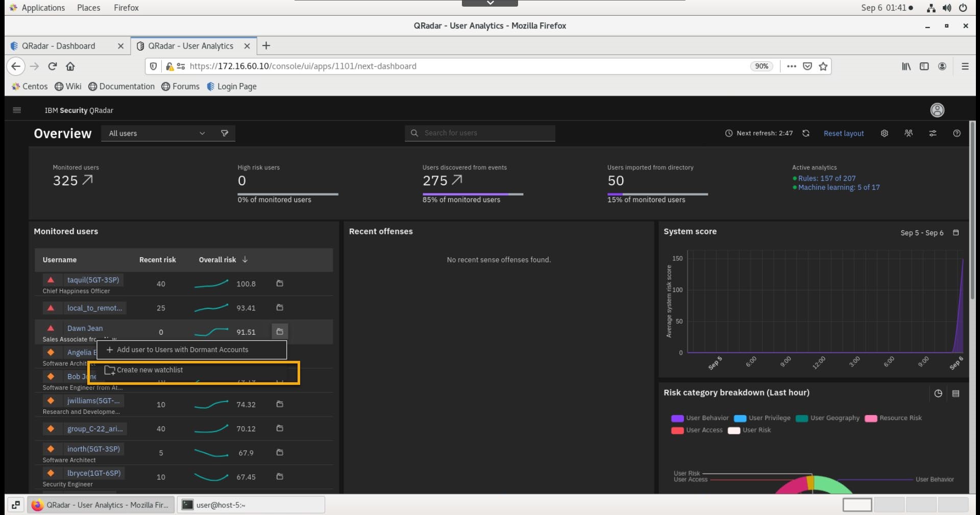Switch to user@host-5 terminal in taskbar
Image resolution: width=980 pixels, height=515 pixels.
(x=251, y=505)
